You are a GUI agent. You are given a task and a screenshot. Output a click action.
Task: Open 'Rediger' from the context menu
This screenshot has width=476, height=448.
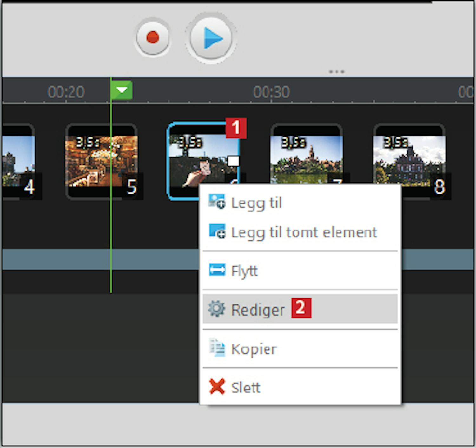[x=258, y=310]
